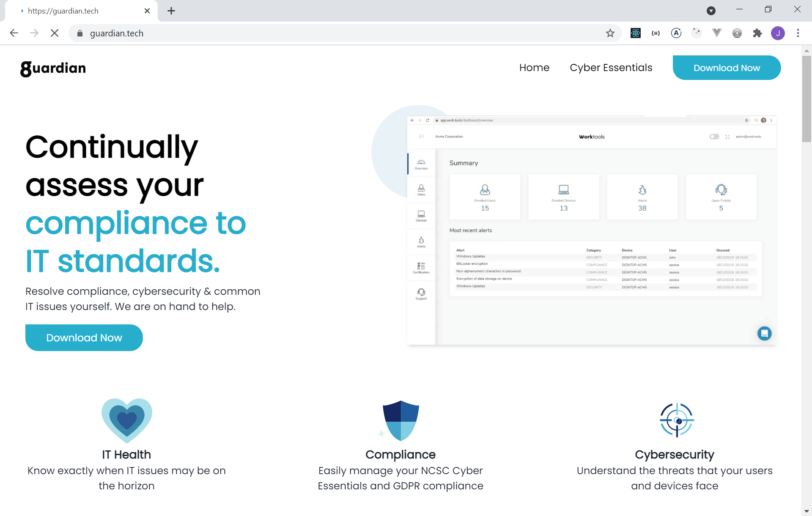The height and width of the screenshot is (516, 812).
Task: Click the dashboard screenshot preview image
Action: click(x=591, y=230)
